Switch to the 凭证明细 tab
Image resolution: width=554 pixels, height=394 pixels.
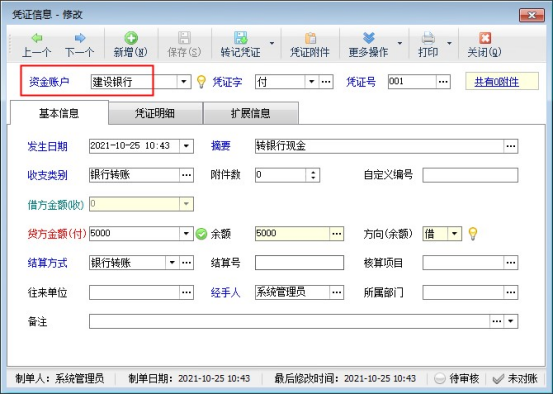pos(155,113)
